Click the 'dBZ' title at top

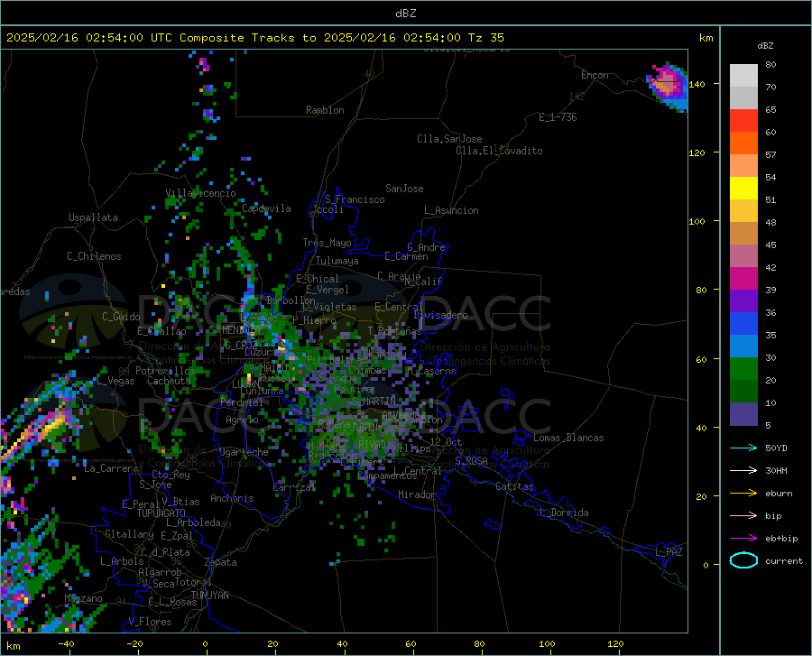[x=405, y=14]
